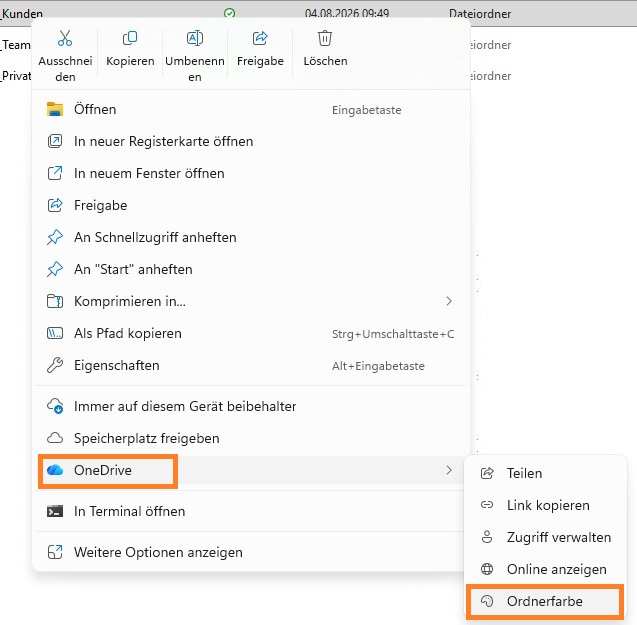Image resolution: width=637 pixels, height=625 pixels.
Task: Click Dateiordner type cell of Kunden row
Action: [480, 14]
